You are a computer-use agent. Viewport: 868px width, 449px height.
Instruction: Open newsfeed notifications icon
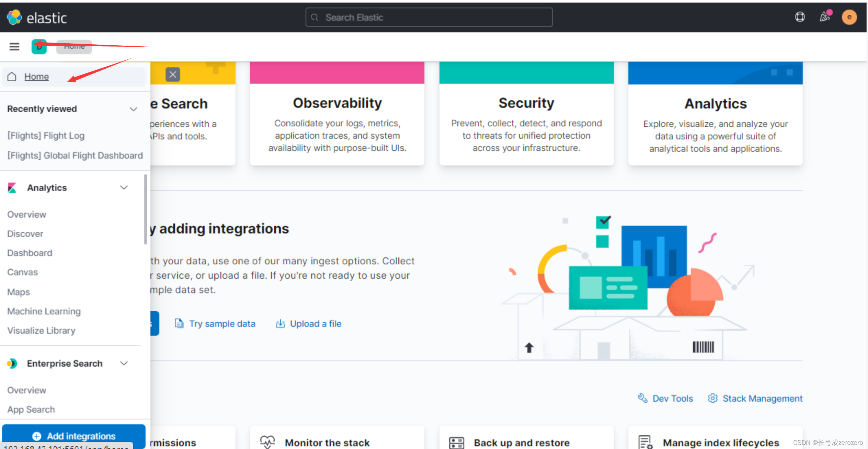pos(824,17)
